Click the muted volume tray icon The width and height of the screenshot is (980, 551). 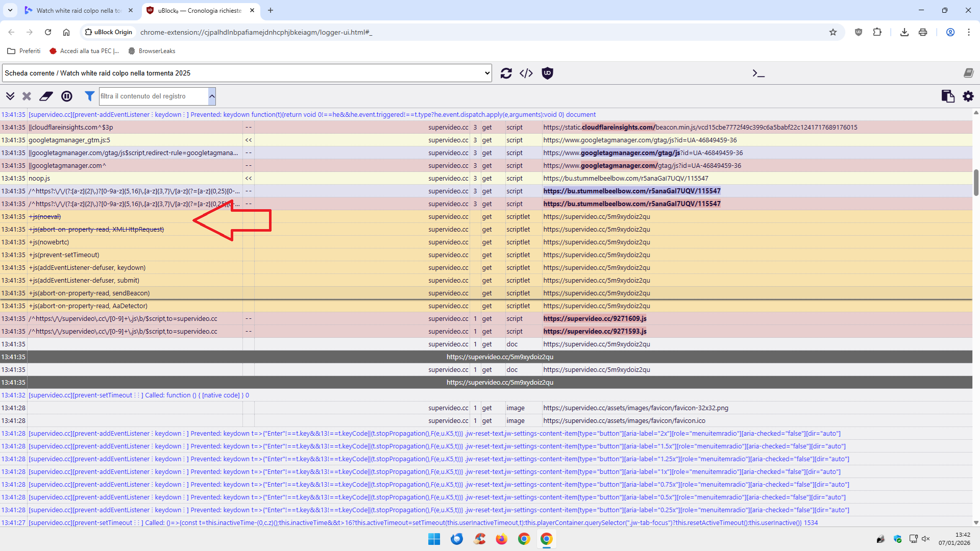point(926,539)
